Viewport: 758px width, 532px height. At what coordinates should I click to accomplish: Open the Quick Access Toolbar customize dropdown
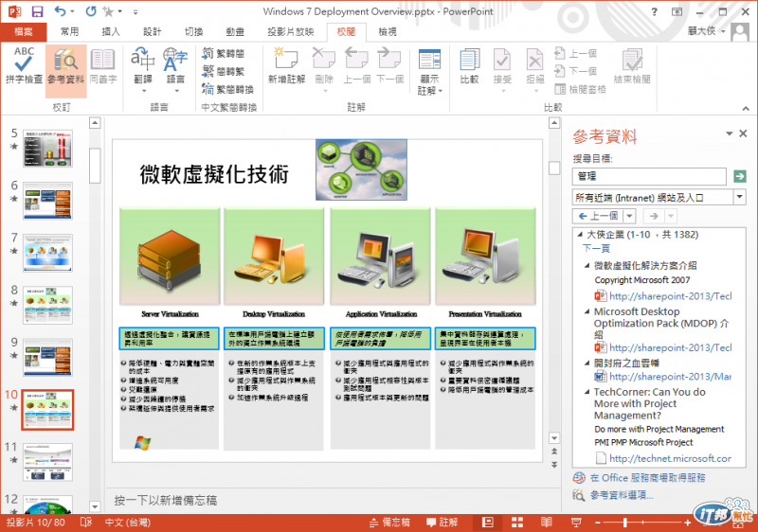click(135, 11)
